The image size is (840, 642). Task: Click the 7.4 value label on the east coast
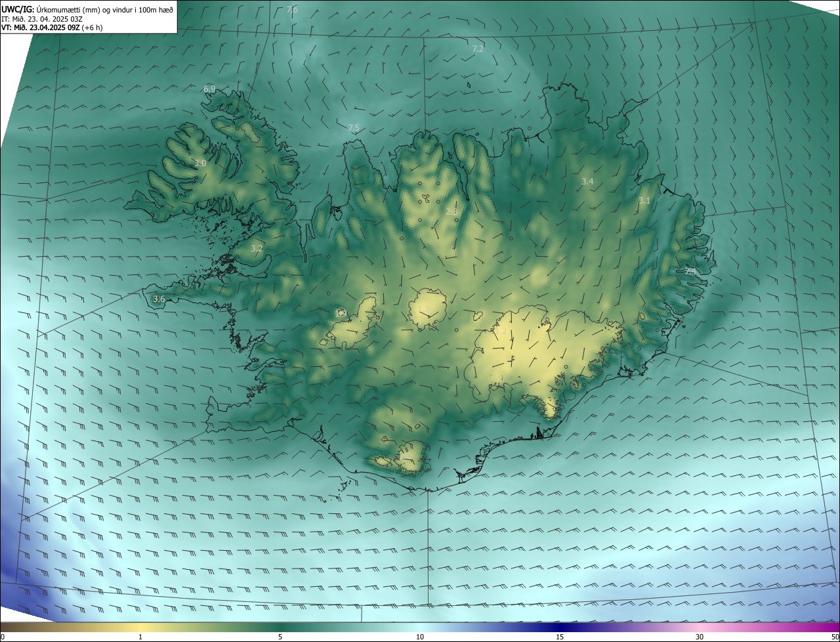tap(690, 271)
